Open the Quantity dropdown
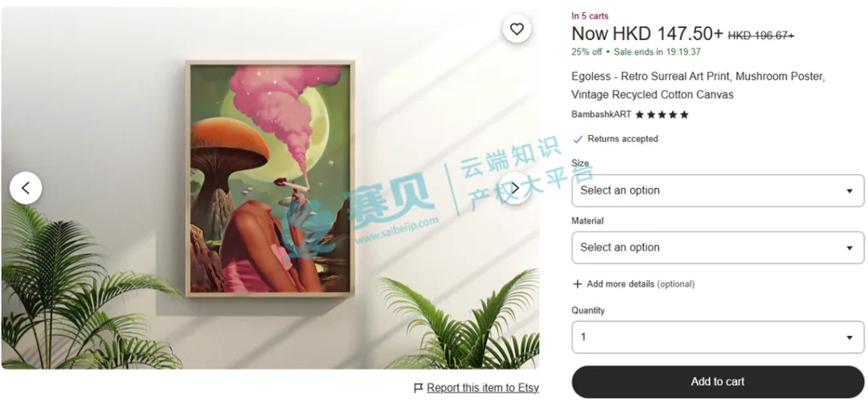Image resolution: width=868 pixels, height=401 pixels. (718, 338)
